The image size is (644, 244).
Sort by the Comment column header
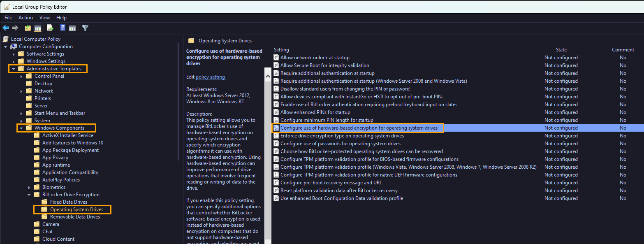pyautogui.click(x=623, y=50)
